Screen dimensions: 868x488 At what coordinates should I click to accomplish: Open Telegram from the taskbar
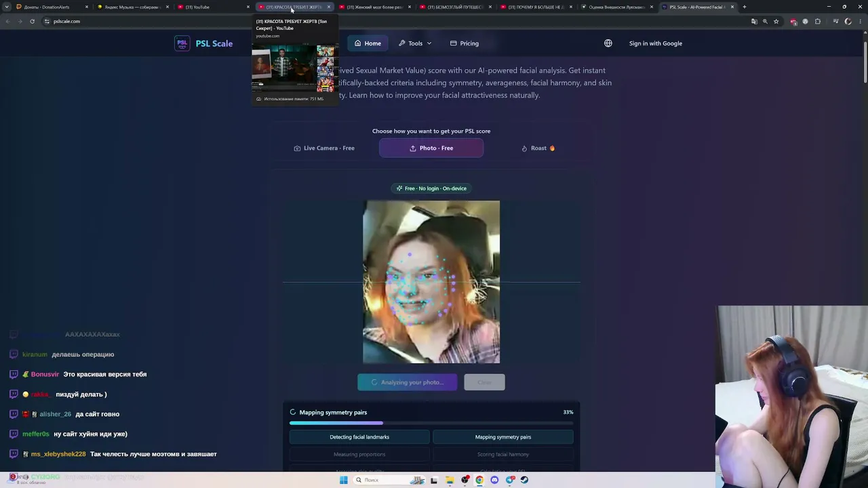click(509, 480)
